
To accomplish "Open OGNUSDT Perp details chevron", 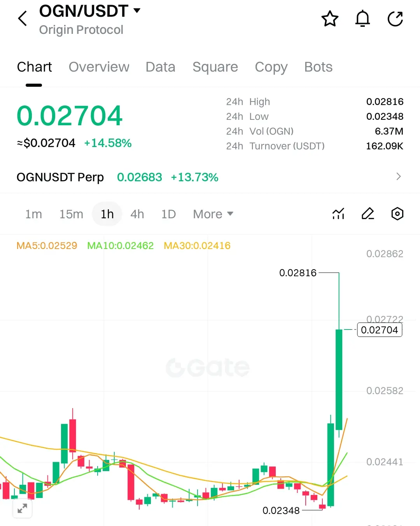I will [x=398, y=177].
